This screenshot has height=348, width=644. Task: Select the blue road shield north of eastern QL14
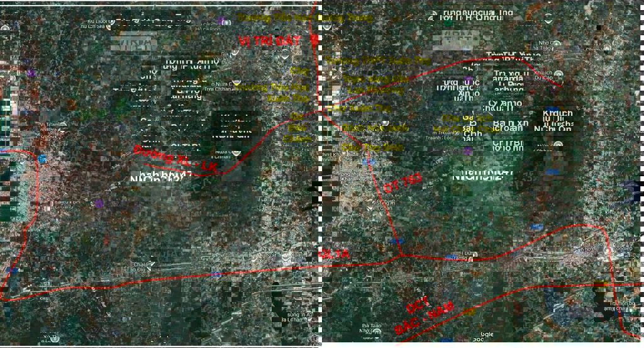point(536,227)
